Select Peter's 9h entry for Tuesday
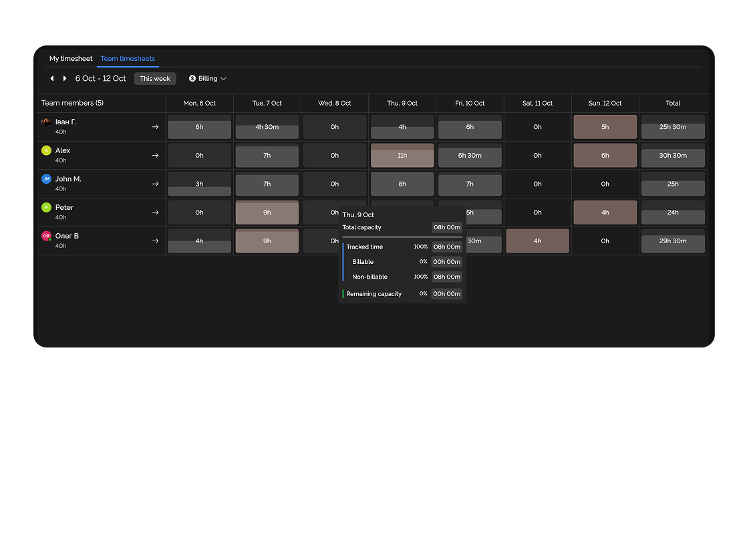The height and width of the screenshot is (560, 747). tap(267, 212)
